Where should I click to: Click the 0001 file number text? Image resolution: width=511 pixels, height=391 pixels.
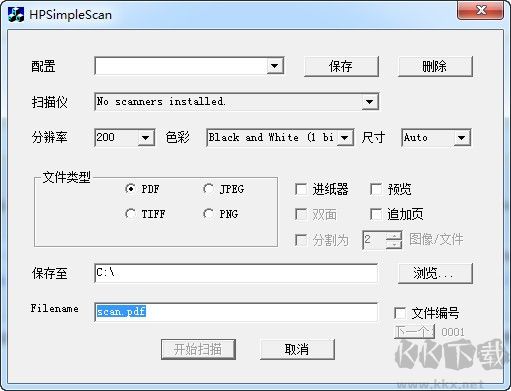pos(453,332)
